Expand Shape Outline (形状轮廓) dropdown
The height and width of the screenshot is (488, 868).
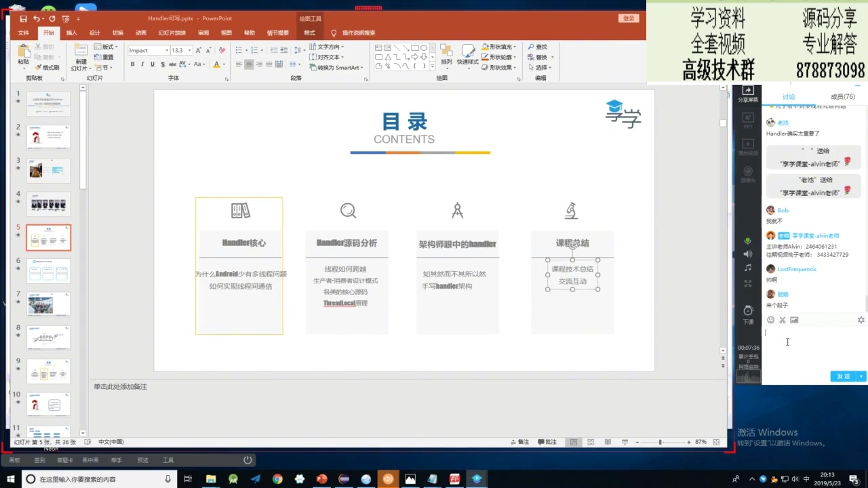(x=500, y=57)
